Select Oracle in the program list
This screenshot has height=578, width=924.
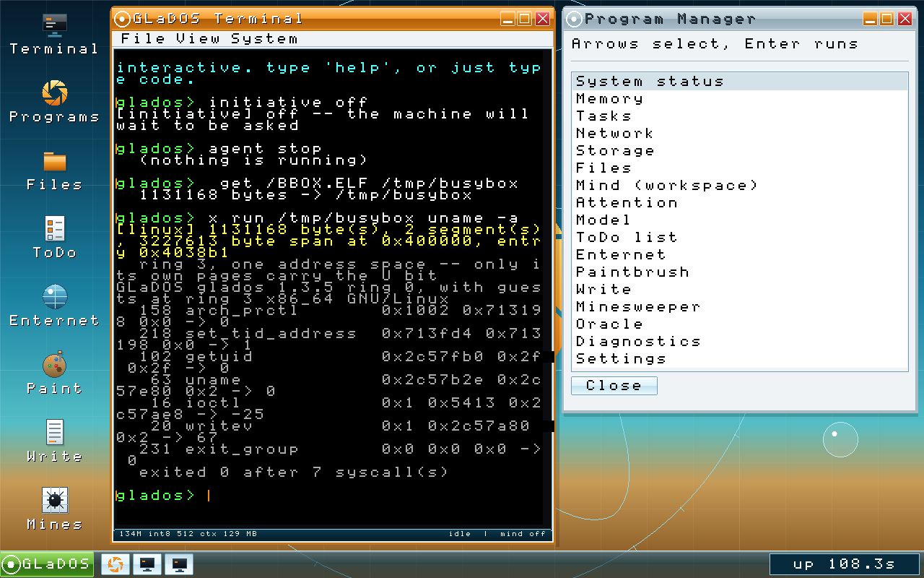(x=739, y=324)
